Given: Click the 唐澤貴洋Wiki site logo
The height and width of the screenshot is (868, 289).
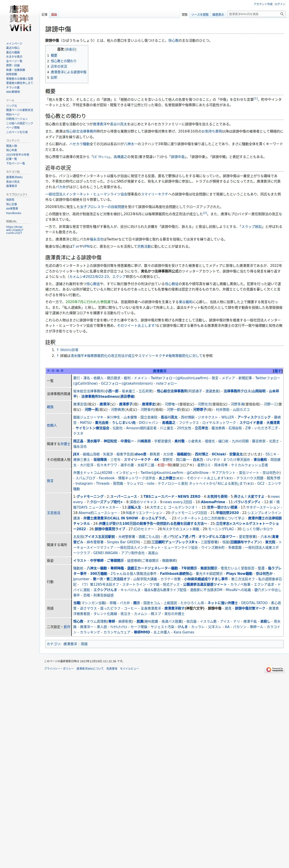Looking at the screenshot, I should (x=20, y=18).
